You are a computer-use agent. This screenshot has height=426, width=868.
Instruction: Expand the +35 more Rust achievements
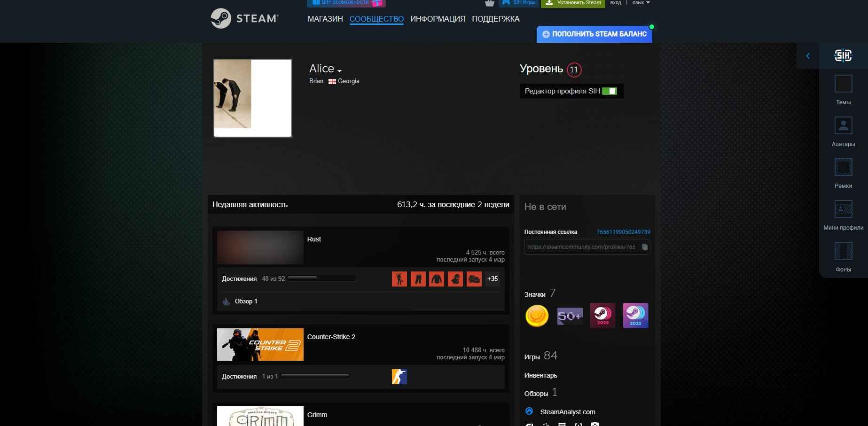492,279
